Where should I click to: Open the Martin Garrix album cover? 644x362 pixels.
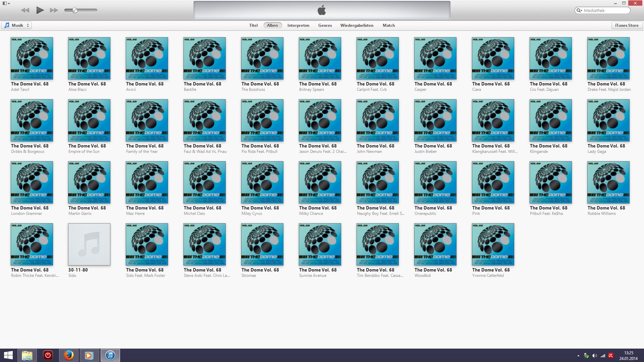(89, 182)
